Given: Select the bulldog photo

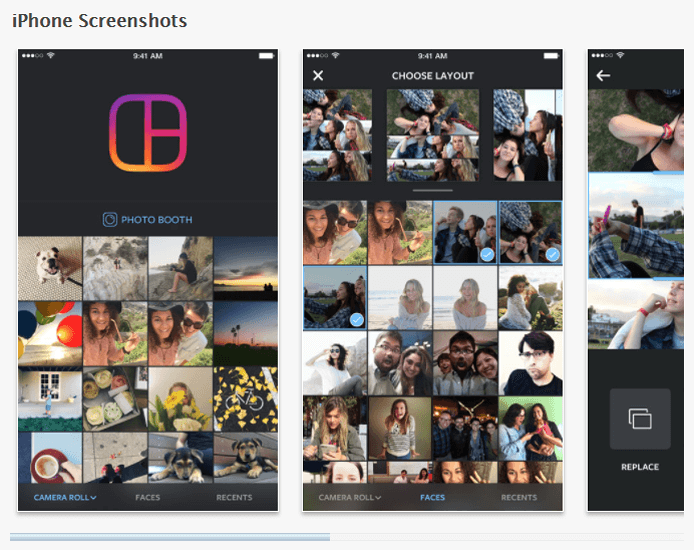Looking at the screenshot, I should [50, 268].
